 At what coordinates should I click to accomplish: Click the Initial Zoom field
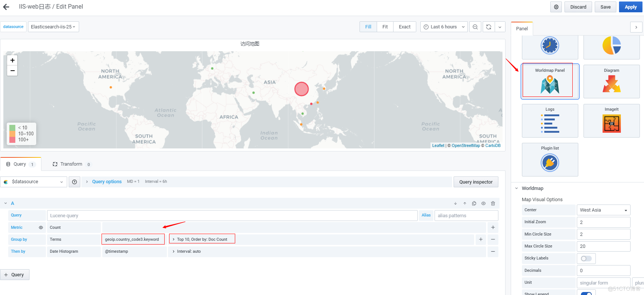tap(603, 222)
